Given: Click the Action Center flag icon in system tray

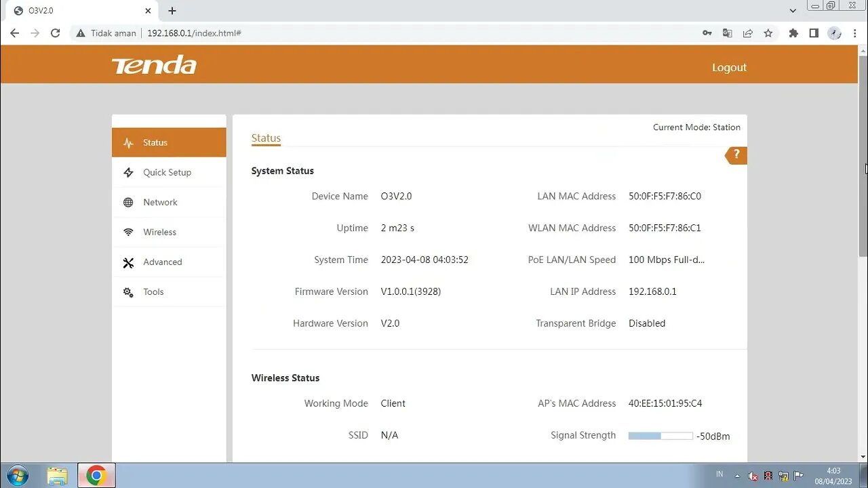Looking at the screenshot, I should 798,476.
